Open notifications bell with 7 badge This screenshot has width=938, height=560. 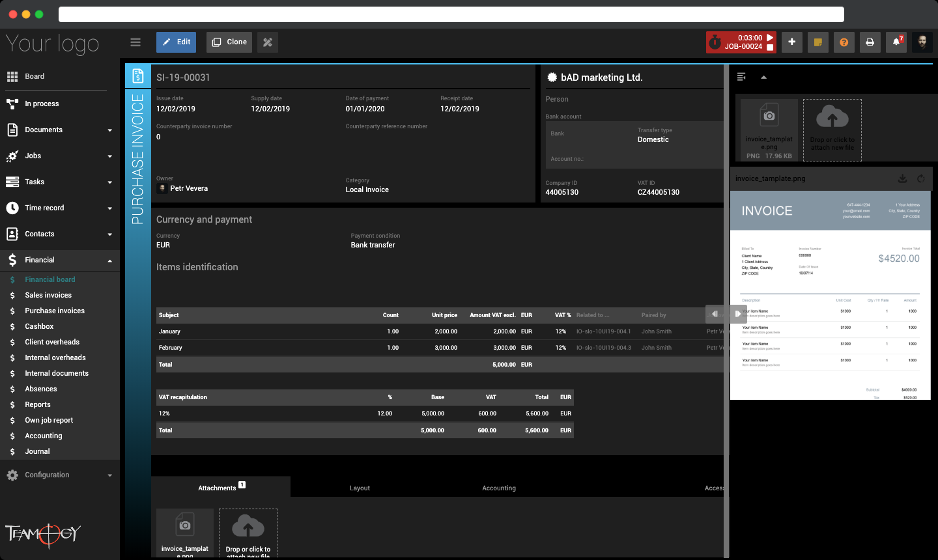(x=896, y=42)
